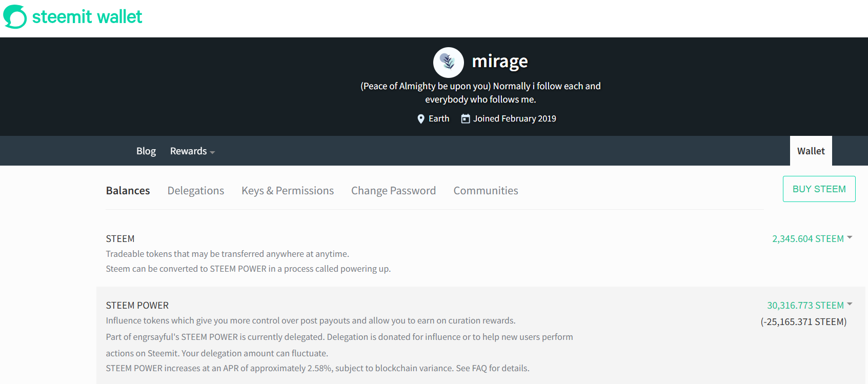This screenshot has width=868, height=384.
Task: Switch to the Delegations tab
Action: [196, 191]
